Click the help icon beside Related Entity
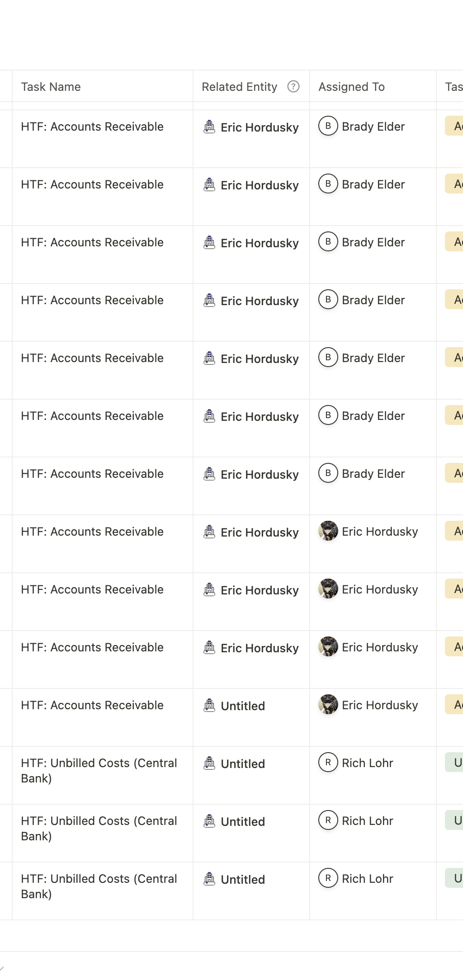463x980 pixels. (293, 86)
